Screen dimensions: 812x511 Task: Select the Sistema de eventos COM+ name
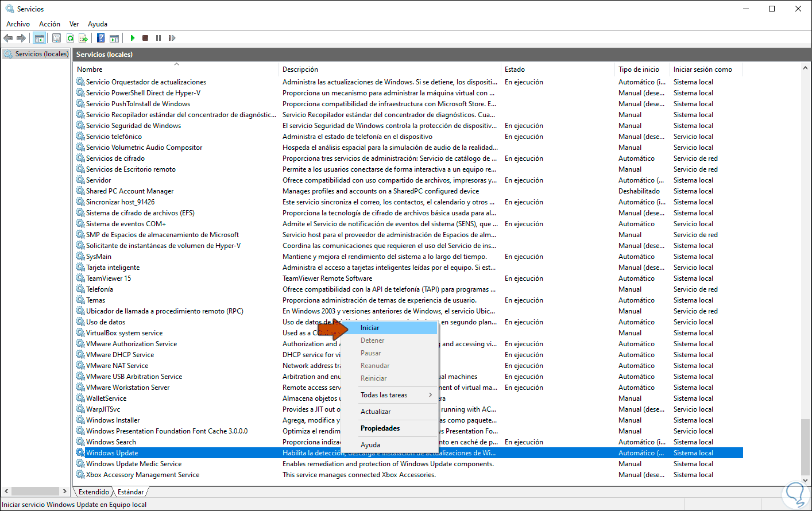[x=126, y=224]
